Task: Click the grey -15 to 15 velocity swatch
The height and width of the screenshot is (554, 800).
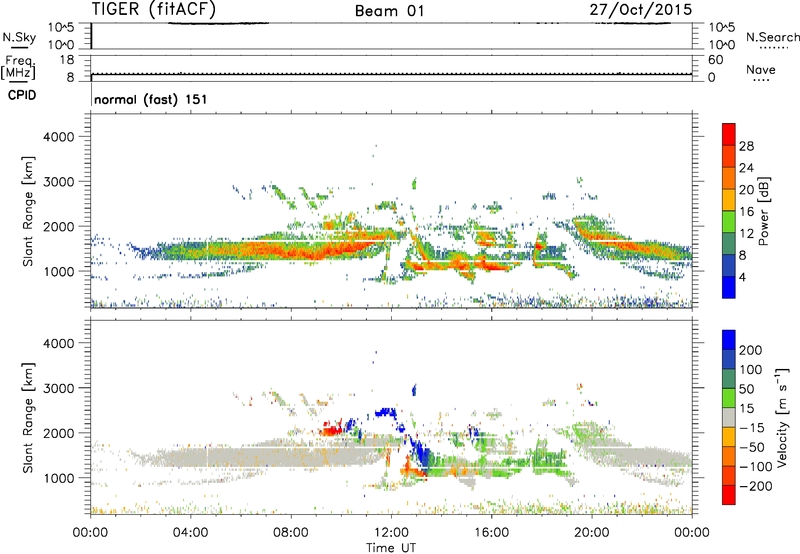Action: click(x=729, y=418)
